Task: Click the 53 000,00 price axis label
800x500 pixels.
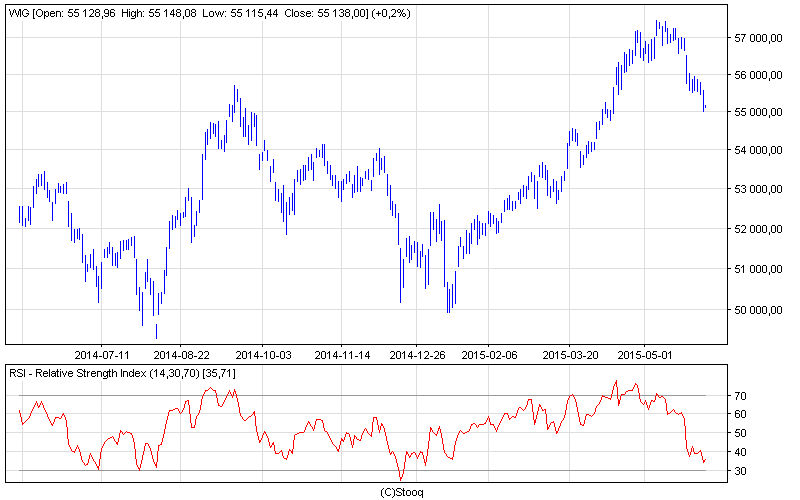Action: coord(756,189)
